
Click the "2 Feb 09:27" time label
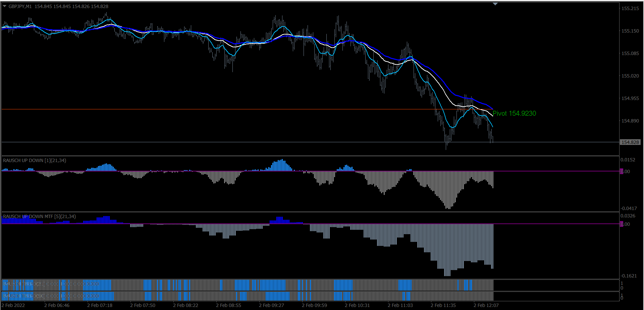(271, 305)
